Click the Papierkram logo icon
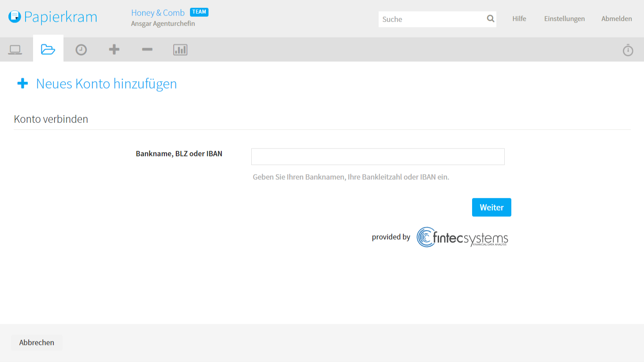The height and width of the screenshot is (362, 644). click(15, 17)
